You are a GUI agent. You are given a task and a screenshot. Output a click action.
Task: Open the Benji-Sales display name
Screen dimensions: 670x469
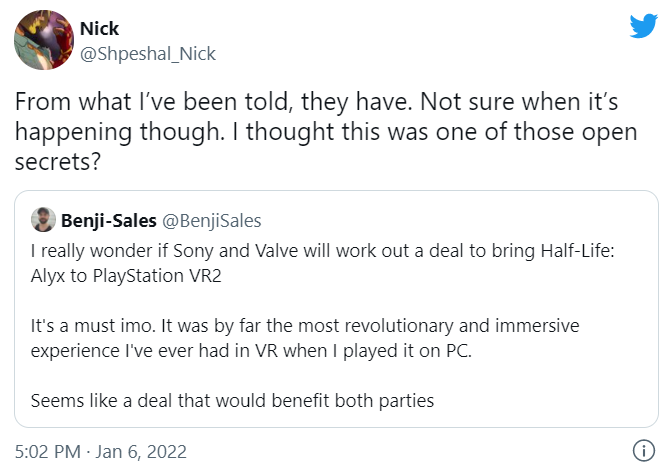pos(109,221)
